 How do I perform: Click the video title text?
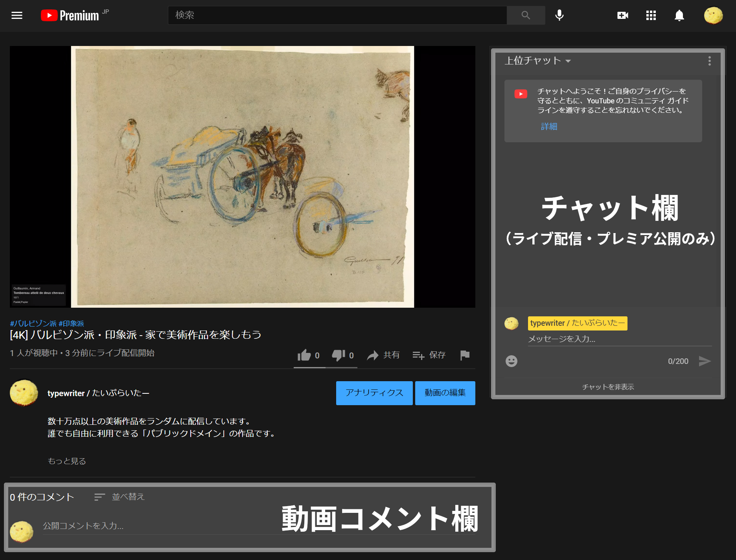point(136,335)
